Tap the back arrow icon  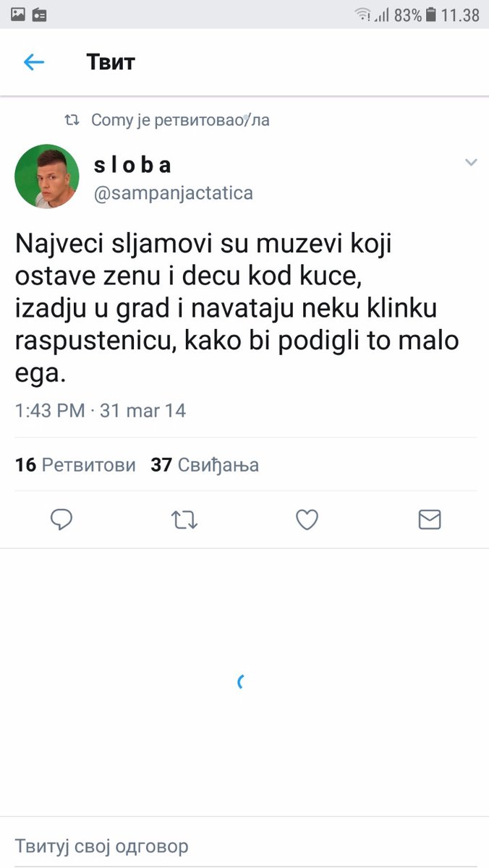(34, 62)
